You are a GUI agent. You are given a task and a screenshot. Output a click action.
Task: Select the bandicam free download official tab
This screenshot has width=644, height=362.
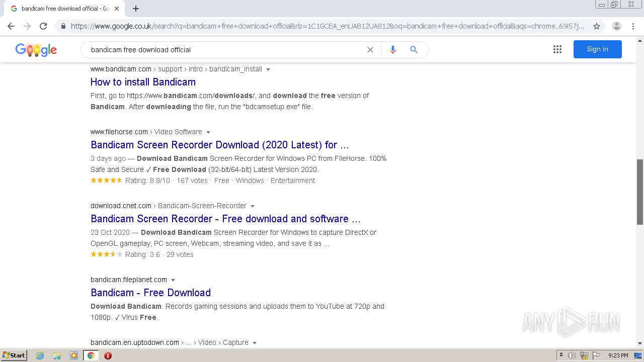[64, 9]
